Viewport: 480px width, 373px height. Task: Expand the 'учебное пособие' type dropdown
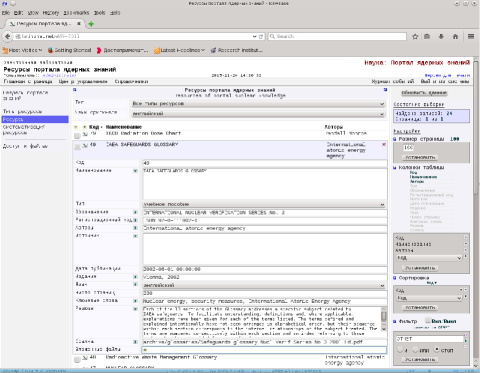[264, 204]
